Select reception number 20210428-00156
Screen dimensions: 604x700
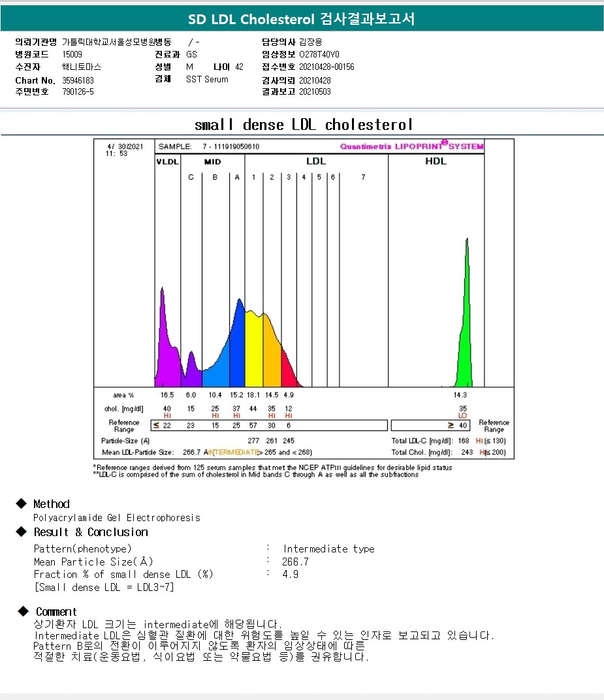click(326, 67)
